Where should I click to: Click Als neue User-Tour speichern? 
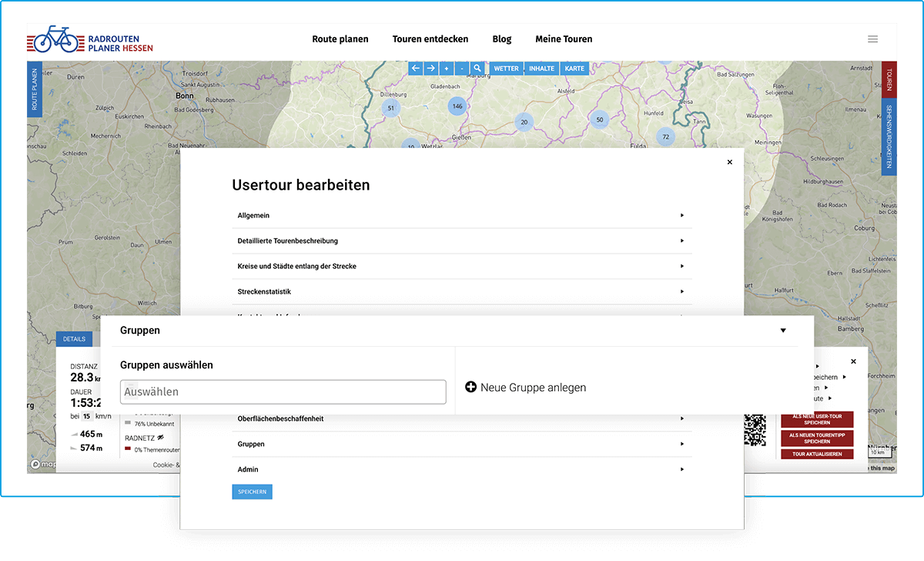point(817,419)
